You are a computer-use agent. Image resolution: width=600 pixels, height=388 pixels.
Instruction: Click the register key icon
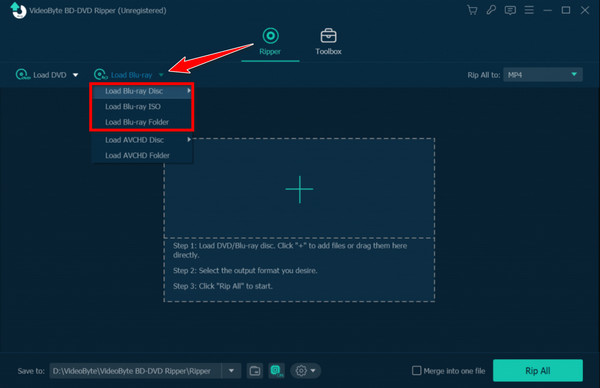pyautogui.click(x=491, y=10)
